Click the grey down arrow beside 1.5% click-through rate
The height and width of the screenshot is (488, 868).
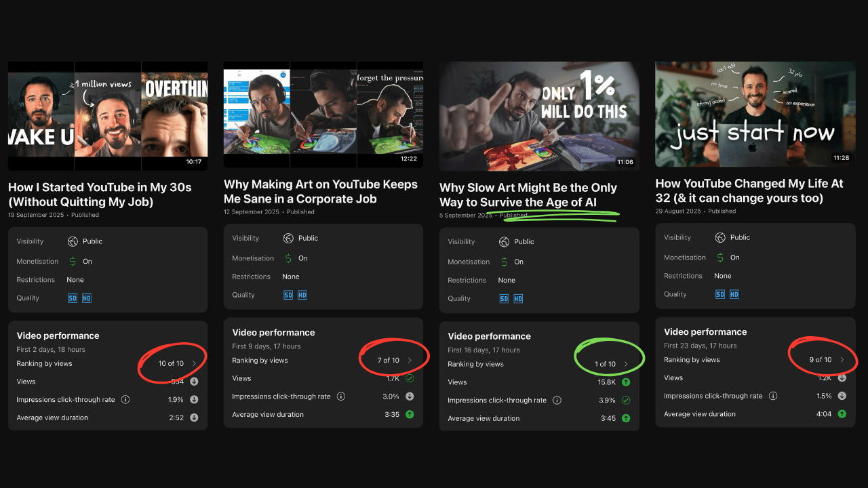pyautogui.click(x=842, y=396)
